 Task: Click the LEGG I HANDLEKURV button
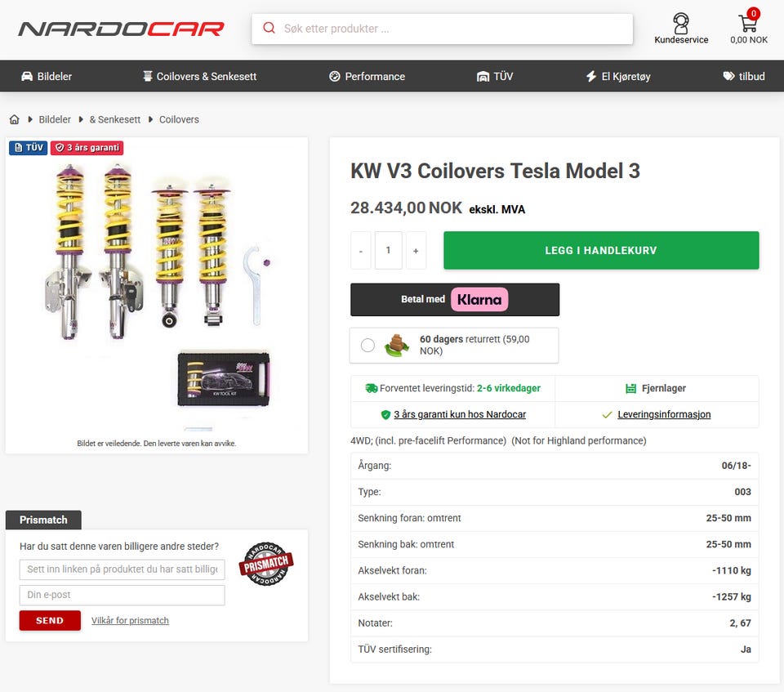(x=601, y=251)
